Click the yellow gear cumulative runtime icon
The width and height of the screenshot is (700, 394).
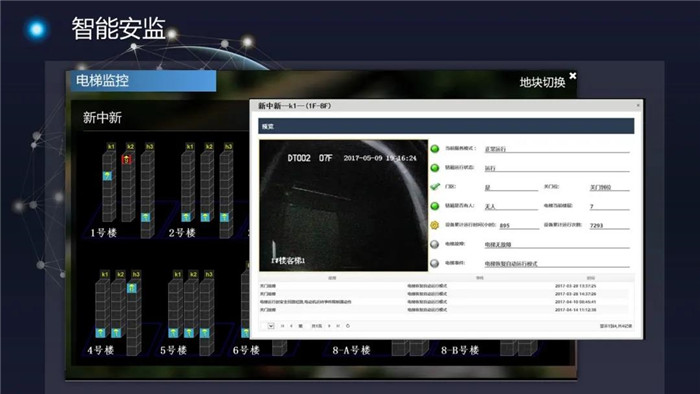click(434, 225)
